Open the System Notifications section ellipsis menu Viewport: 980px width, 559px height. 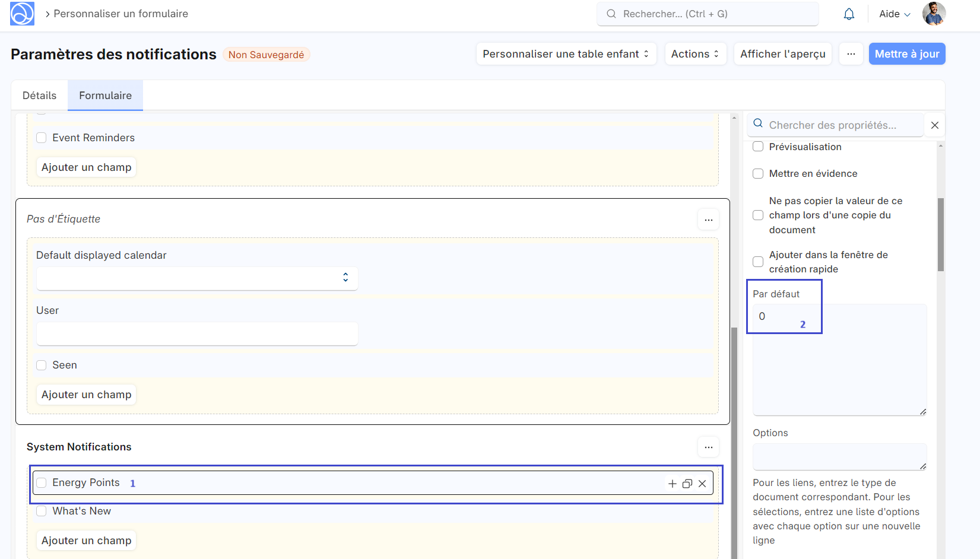[708, 447]
